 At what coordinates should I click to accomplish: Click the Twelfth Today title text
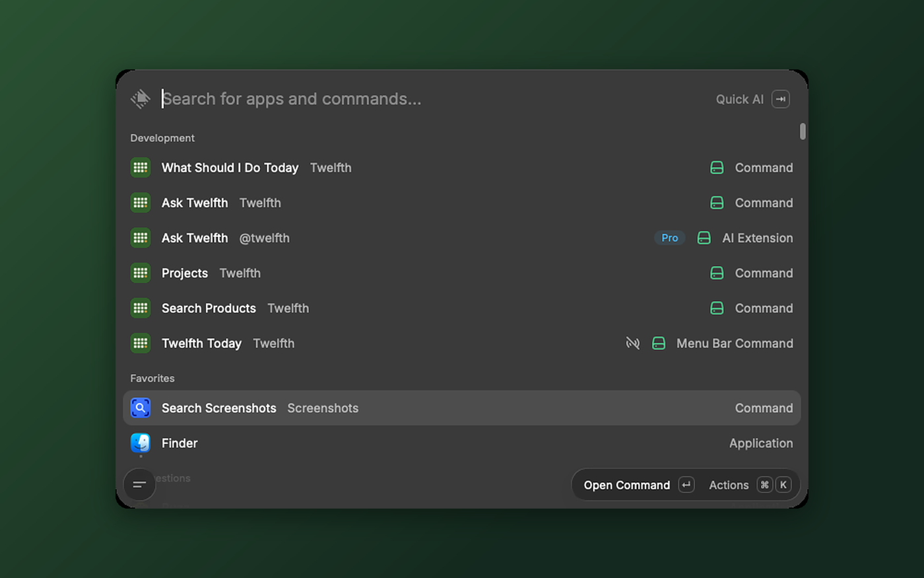[201, 343]
